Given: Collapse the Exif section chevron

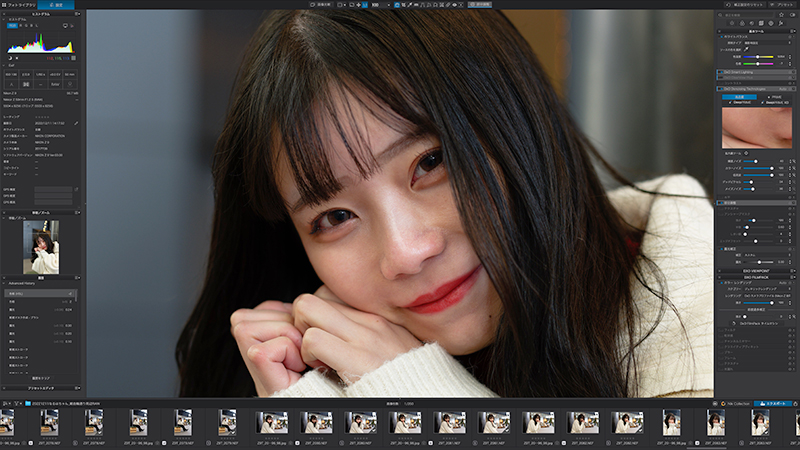Looking at the screenshot, I should click(x=4, y=65).
